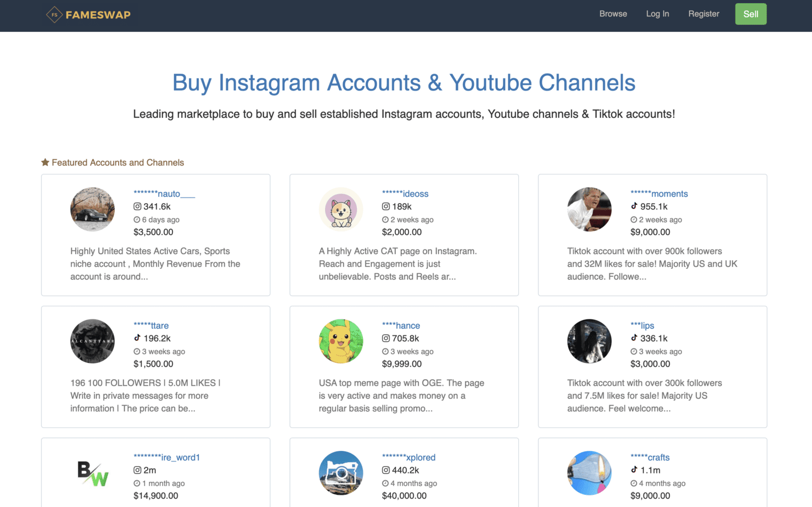This screenshot has width=812, height=507.
Task: Click Instagram icon next to 341.6k
Action: [x=137, y=207]
